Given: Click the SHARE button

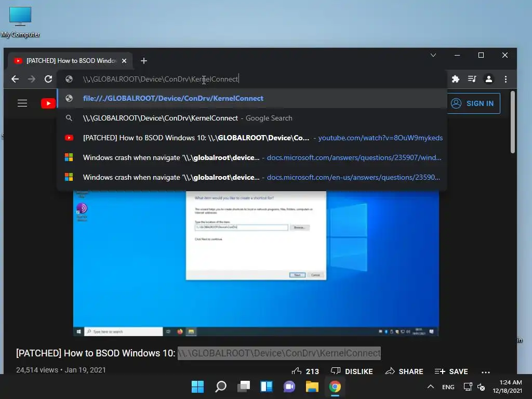Looking at the screenshot, I should pyautogui.click(x=404, y=371).
